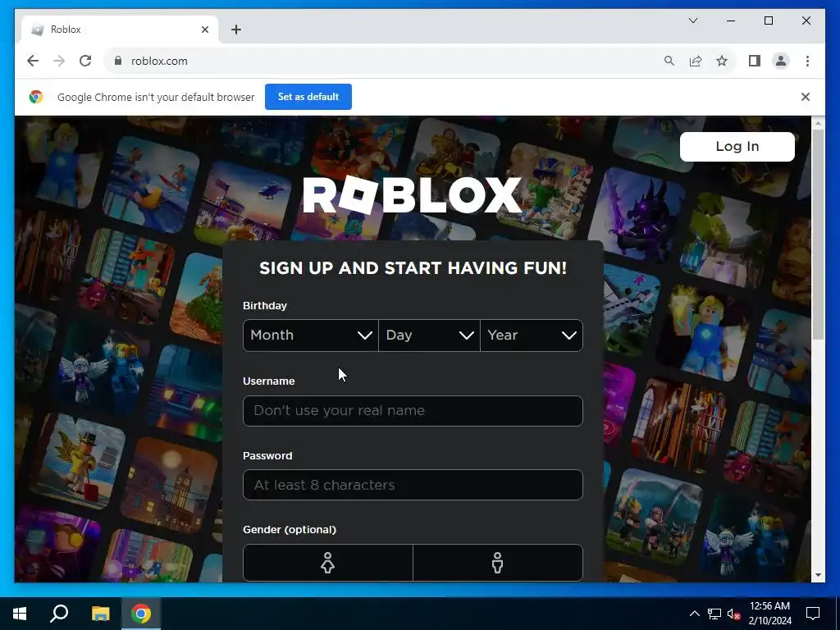
Task: Open the Windows Start menu
Action: coord(20,614)
